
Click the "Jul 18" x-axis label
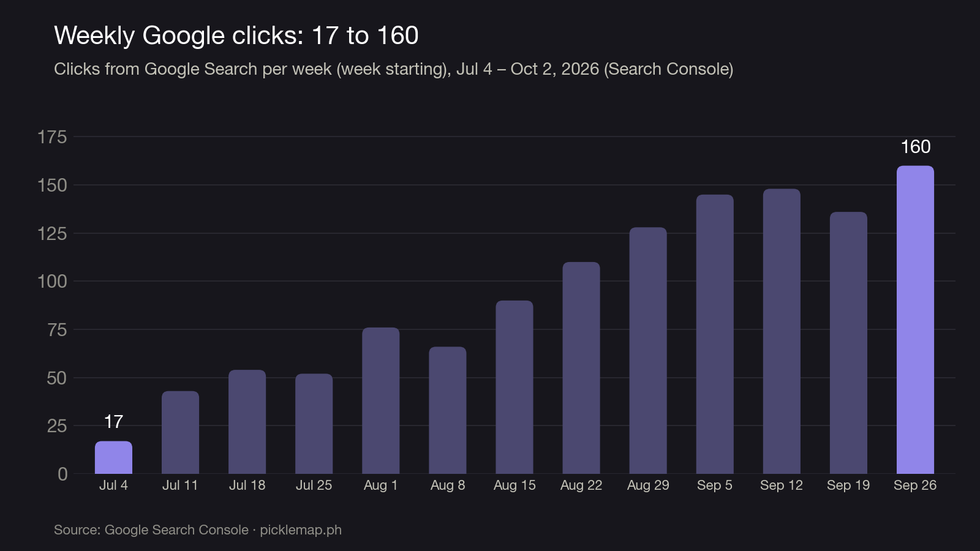[x=247, y=485]
